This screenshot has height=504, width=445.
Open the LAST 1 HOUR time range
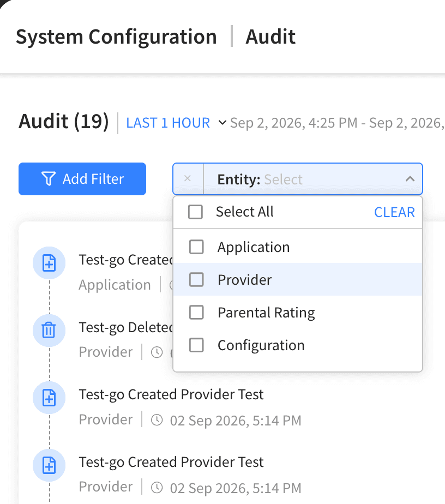pos(168,123)
